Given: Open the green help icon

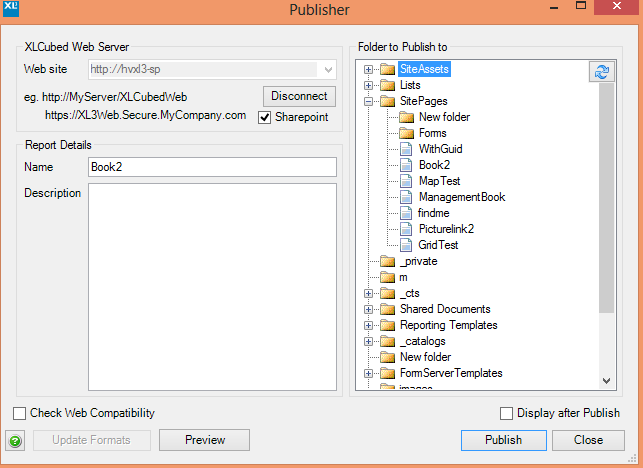Looking at the screenshot, I should pos(15,441).
